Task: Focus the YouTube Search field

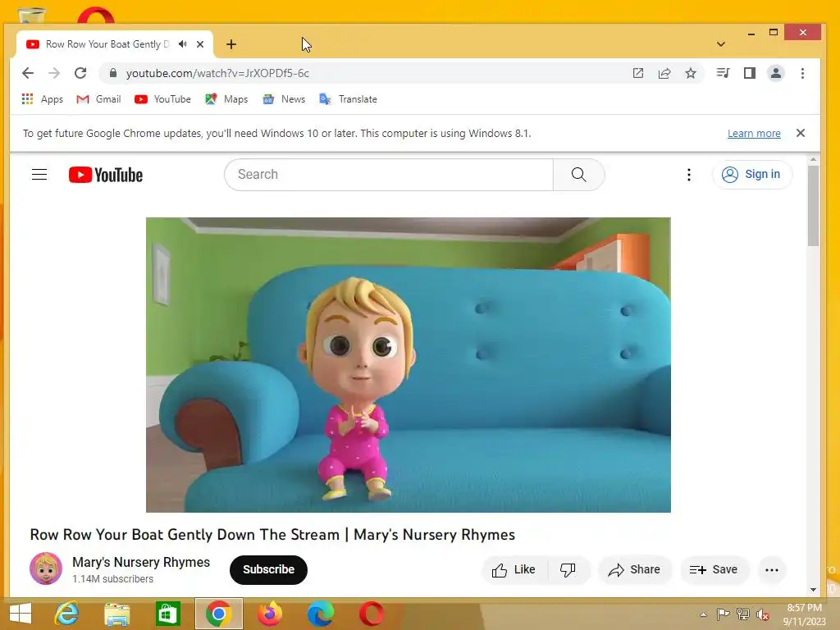Action: coord(388,175)
